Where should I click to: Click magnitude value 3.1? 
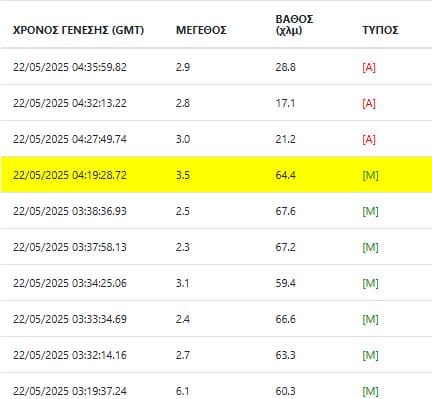point(183,283)
